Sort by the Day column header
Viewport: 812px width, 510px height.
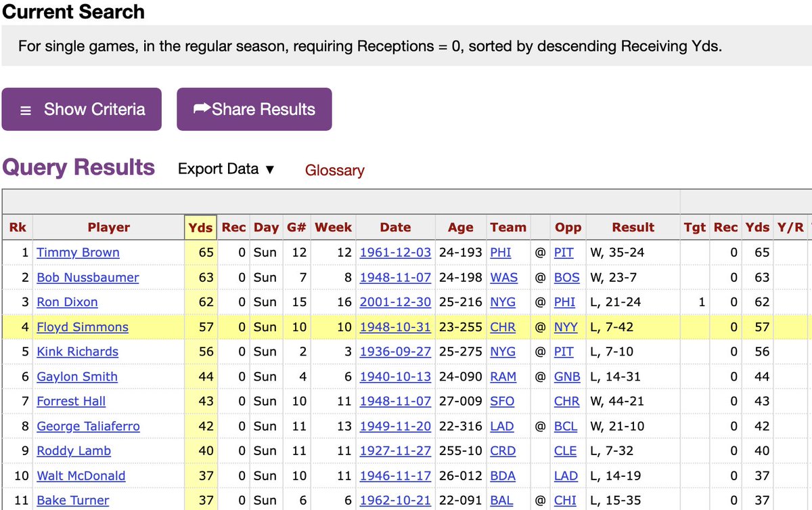(x=266, y=228)
